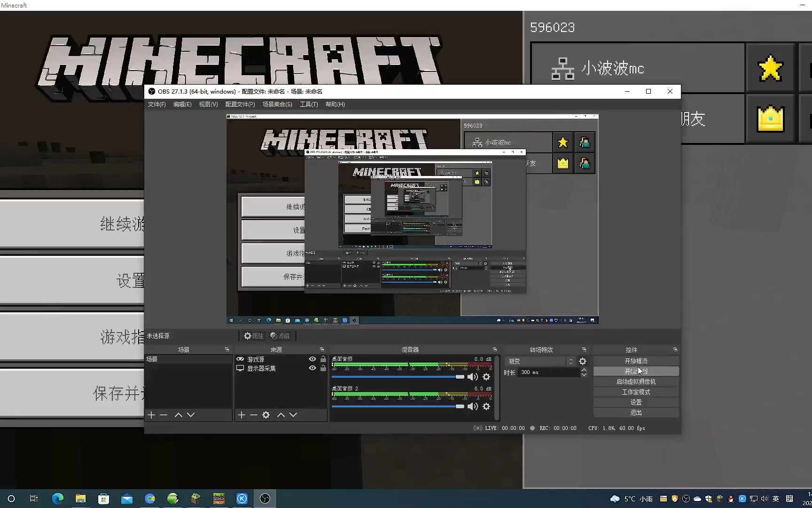Click the yellow star icon beside 小波波mc
Screen dimensions: 812x508
tap(770, 68)
